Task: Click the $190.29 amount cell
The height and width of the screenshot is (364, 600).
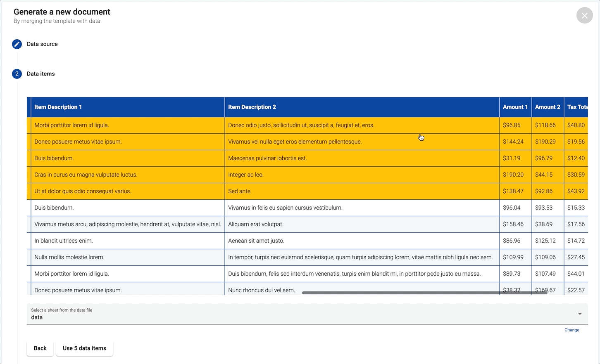Action: click(548, 142)
